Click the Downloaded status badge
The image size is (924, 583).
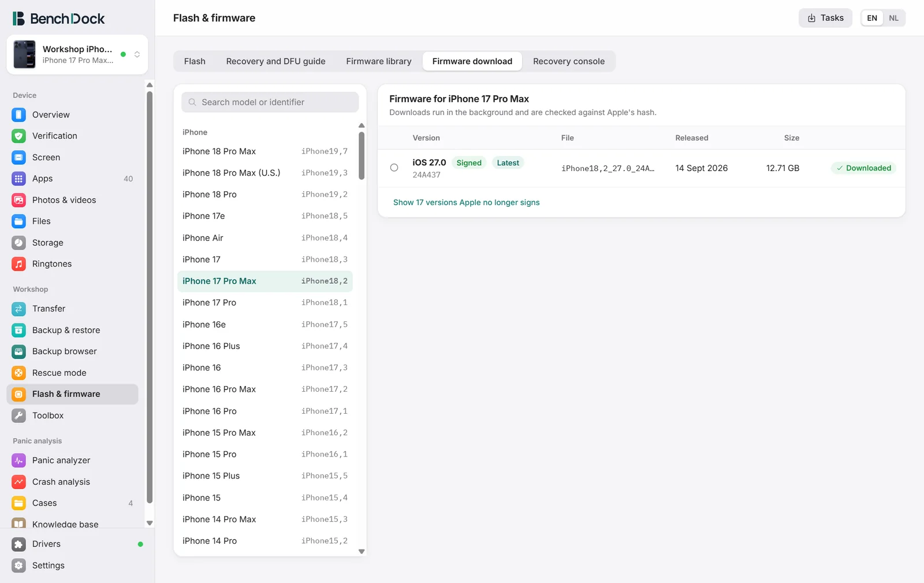click(x=864, y=168)
